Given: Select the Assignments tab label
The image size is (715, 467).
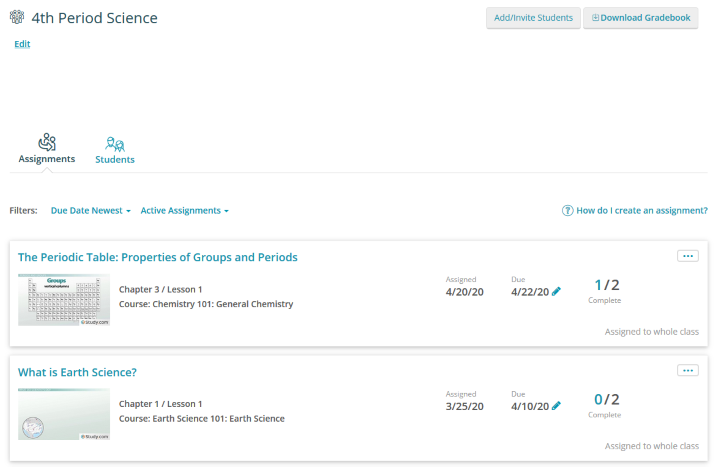Looking at the screenshot, I should coord(47,159).
